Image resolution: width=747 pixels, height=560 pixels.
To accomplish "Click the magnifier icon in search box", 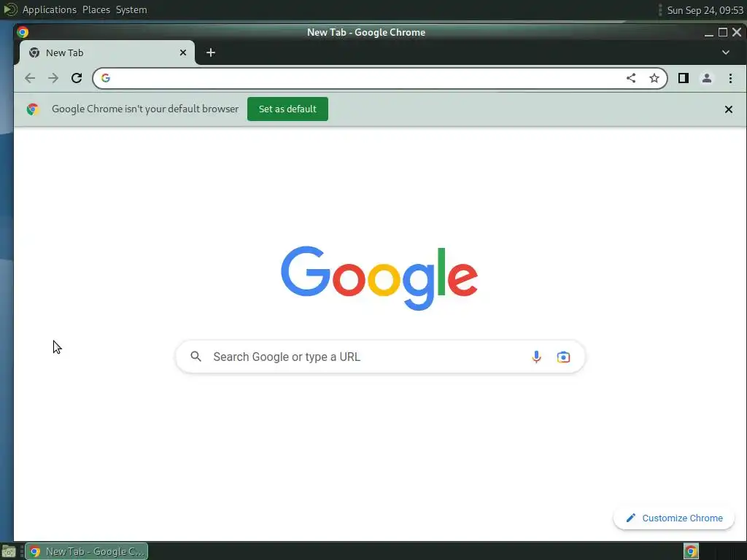I will 196,356.
